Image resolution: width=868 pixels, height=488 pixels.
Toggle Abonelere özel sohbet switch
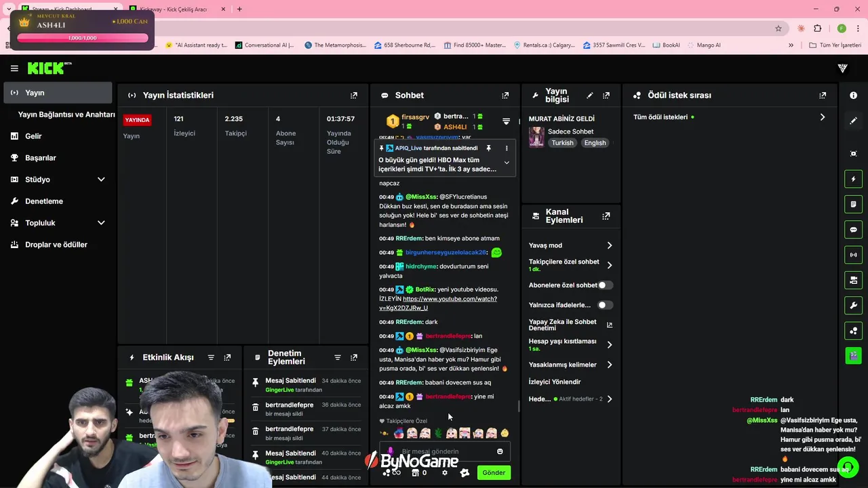point(605,285)
